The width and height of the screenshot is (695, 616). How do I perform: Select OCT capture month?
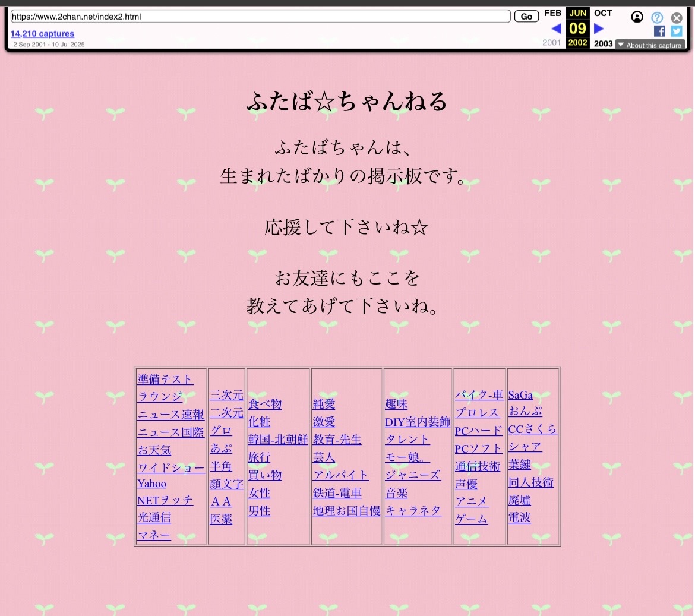click(603, 13)
